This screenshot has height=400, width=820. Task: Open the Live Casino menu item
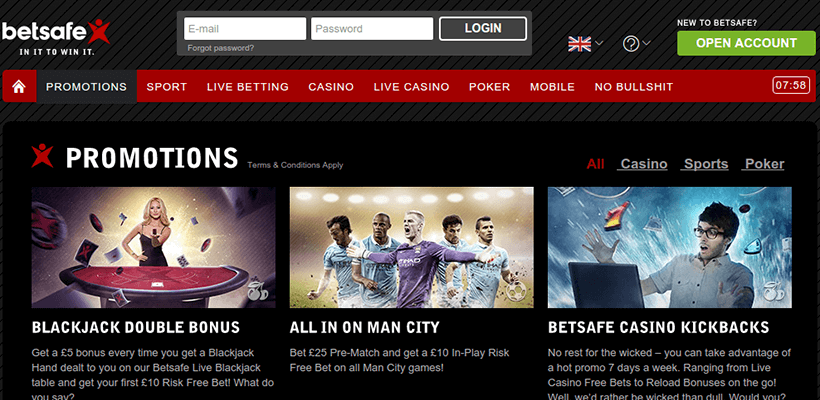tap(411, 87)
